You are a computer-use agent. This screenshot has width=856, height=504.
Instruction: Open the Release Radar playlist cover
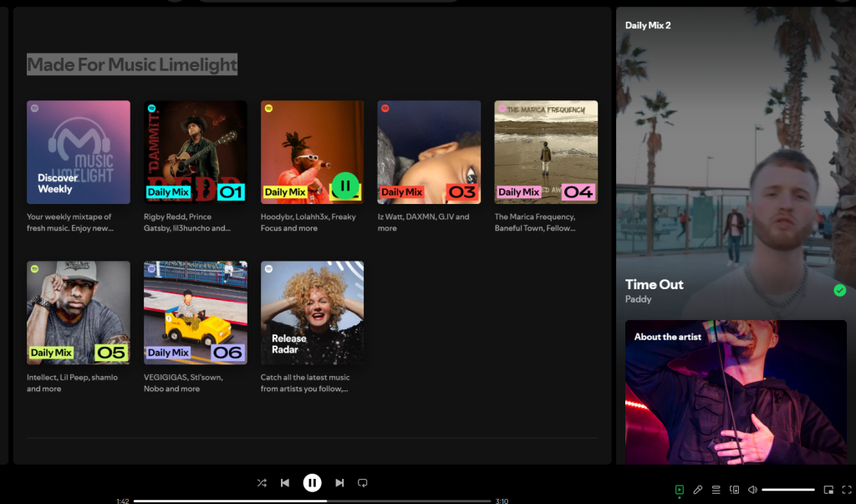tap(313, 313)
